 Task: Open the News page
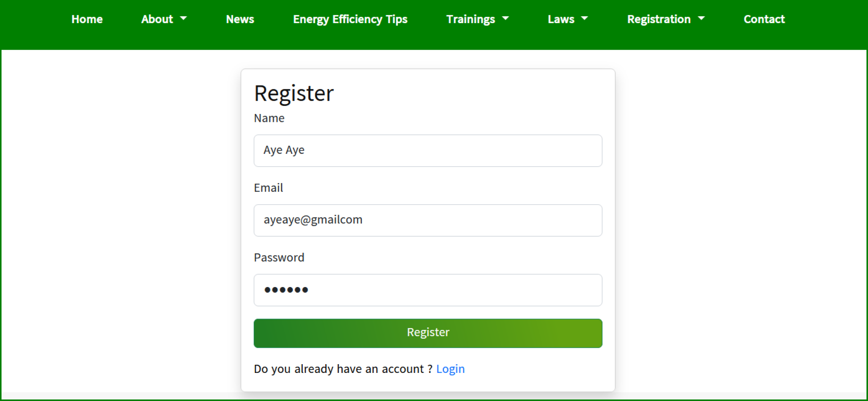[240, 19]
